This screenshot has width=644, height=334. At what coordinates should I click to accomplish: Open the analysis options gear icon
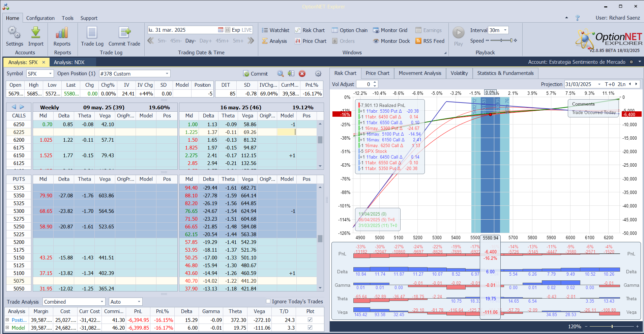coord(318,74)
